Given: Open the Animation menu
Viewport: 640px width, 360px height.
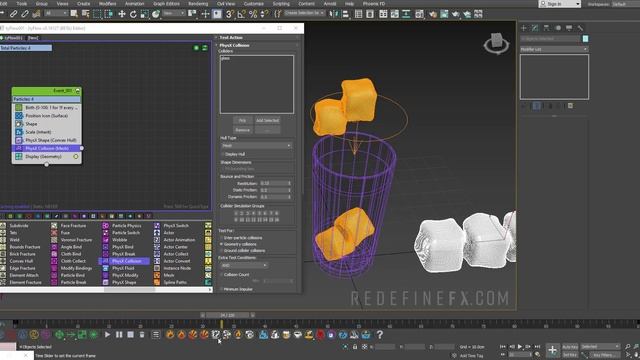Looking at the screenshot, I should point(134,4).
